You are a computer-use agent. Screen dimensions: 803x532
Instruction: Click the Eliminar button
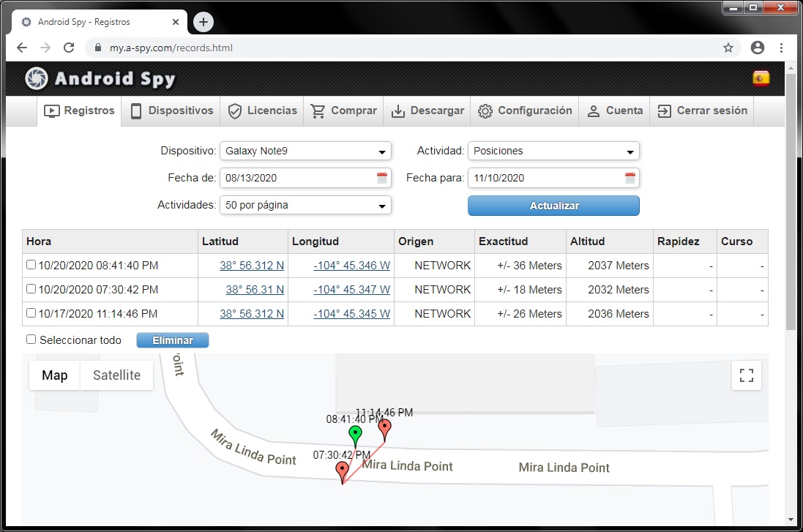click(173, 340)
